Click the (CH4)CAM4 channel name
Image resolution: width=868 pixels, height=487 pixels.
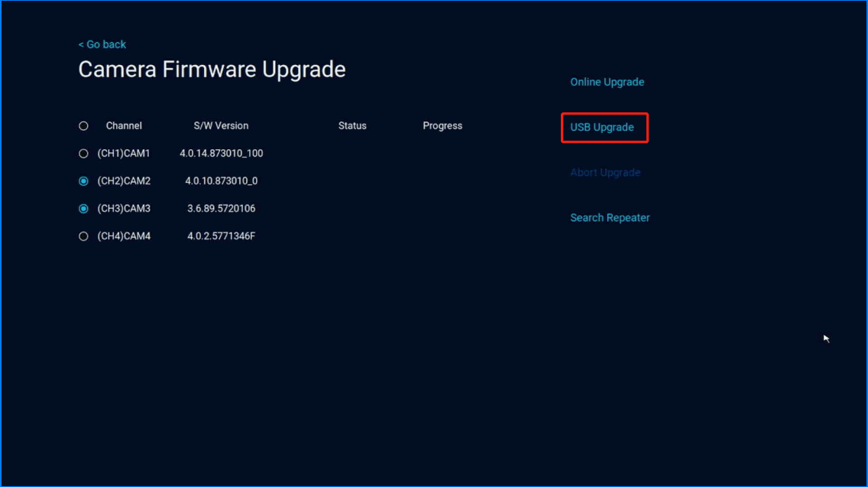click(x=124, y=236)
